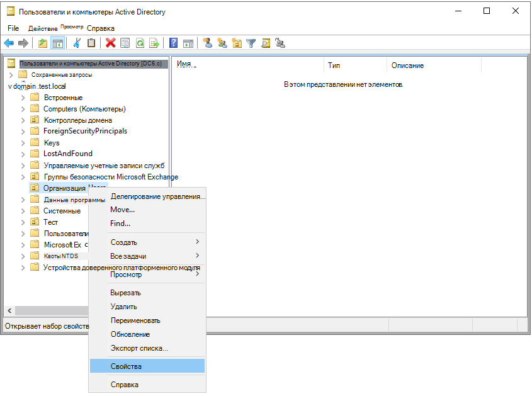532x396 pixels.
Task: Open the Просмотр menu in menu bar
Action: (x=72, y=26)
